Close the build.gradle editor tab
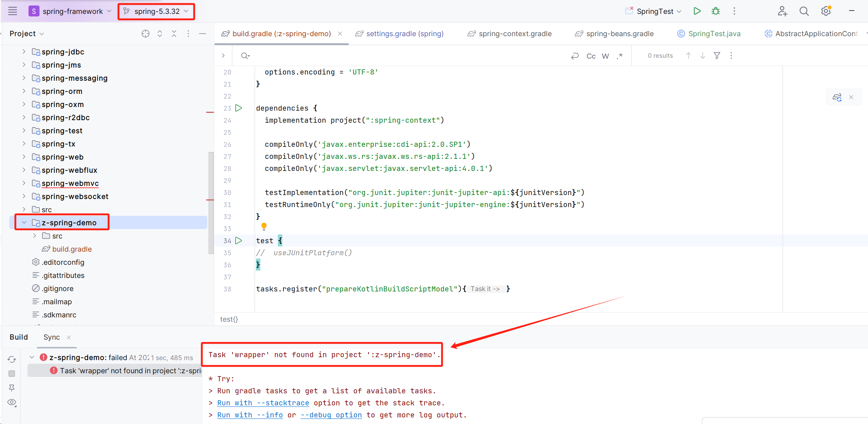The height and width of the screenshot is (424, 868). (x=340, y=34)
